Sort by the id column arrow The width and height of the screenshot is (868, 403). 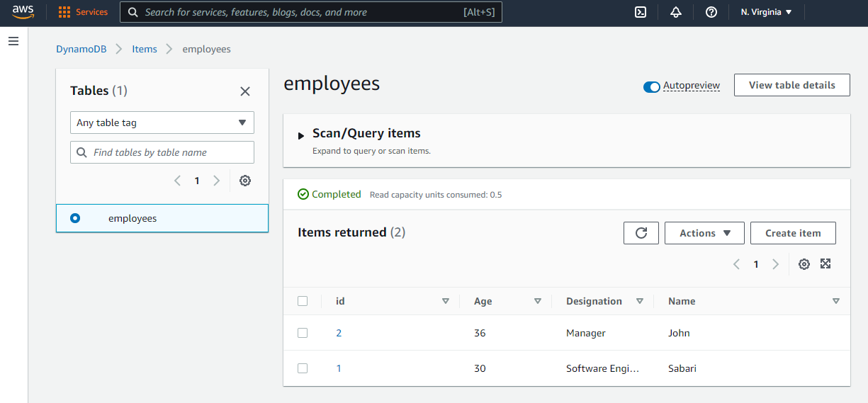click(446, 301)
